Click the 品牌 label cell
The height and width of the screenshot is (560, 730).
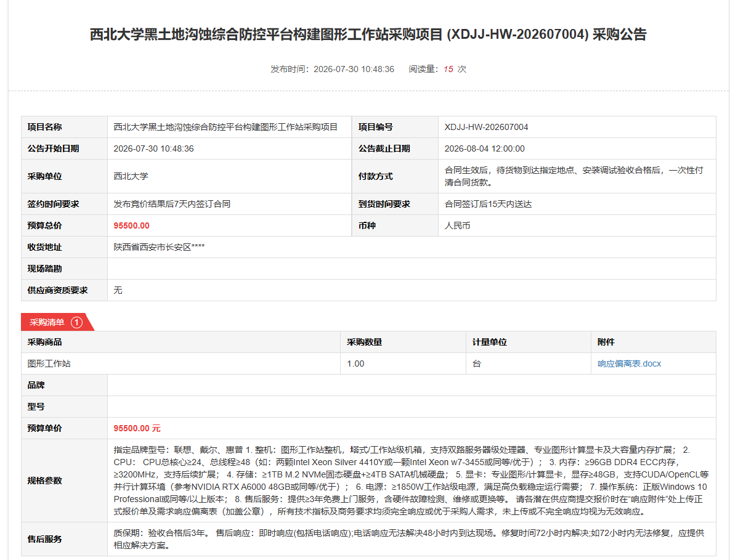(x=64, y=386)
